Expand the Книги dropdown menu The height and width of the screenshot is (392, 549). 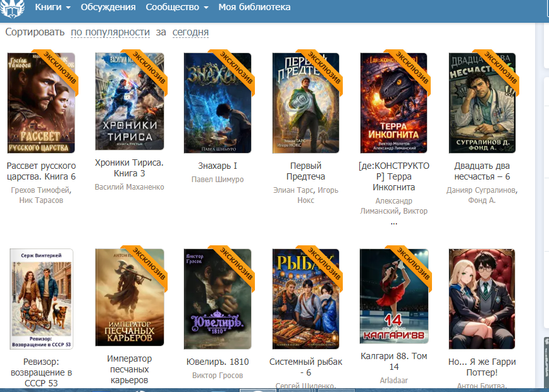(52, 7)
